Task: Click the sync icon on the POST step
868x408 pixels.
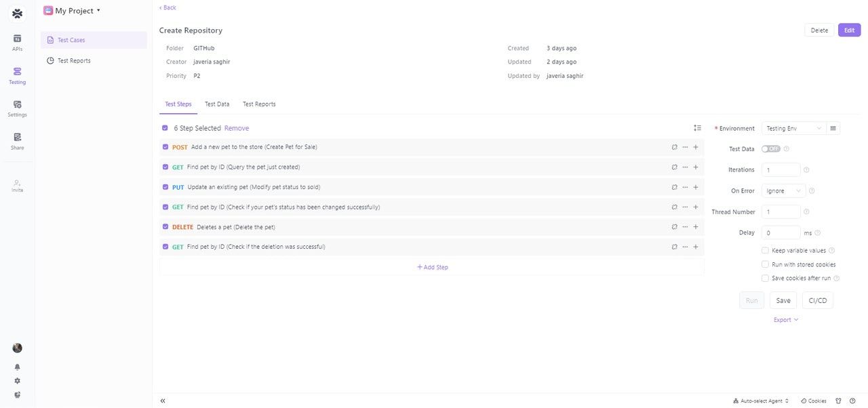Action: (x=674, y=147)
